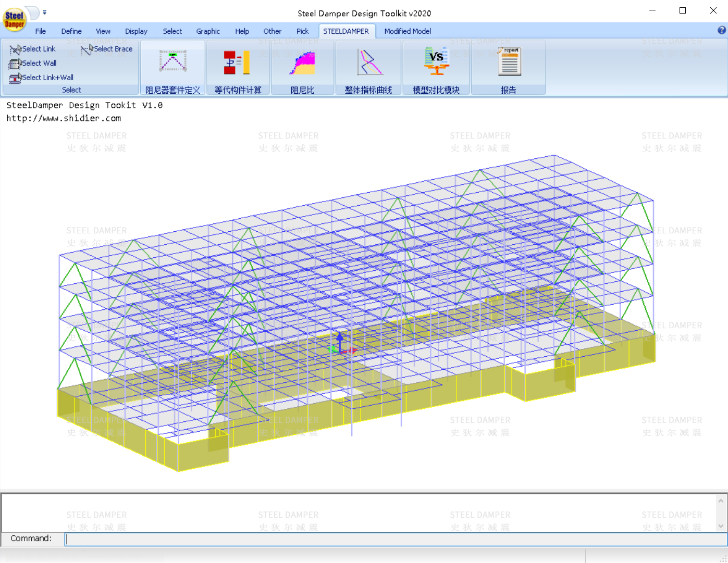Open the Pick menu
This screenshot has width=728, height=563.
coord(302,31)
